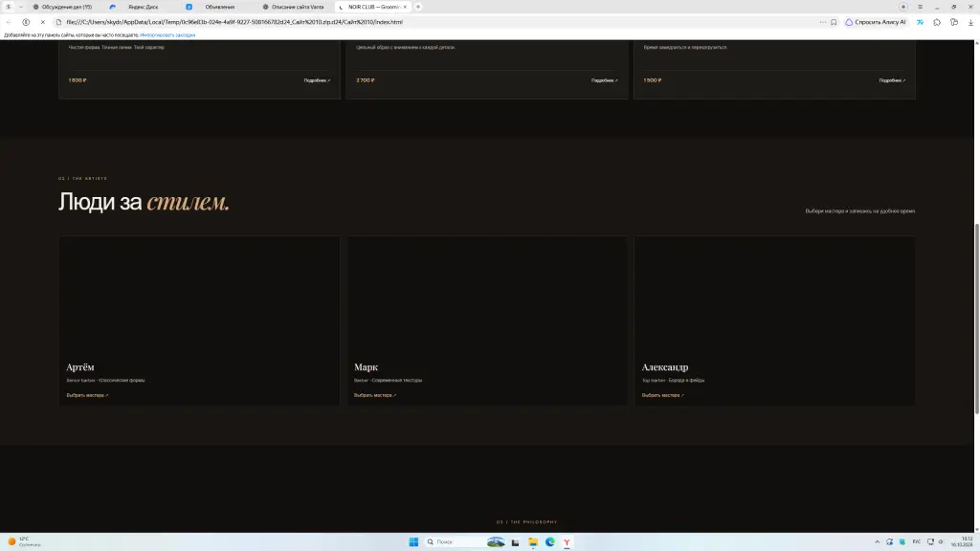Open volume control in system tray
980x551 pixels.
click(941, 541)
